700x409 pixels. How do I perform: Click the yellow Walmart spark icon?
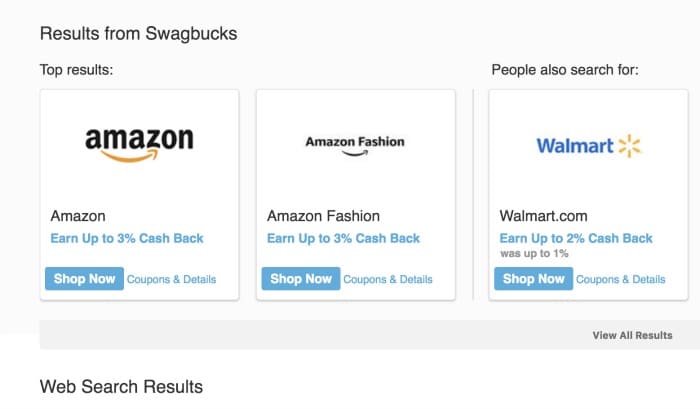pos(629,146)
